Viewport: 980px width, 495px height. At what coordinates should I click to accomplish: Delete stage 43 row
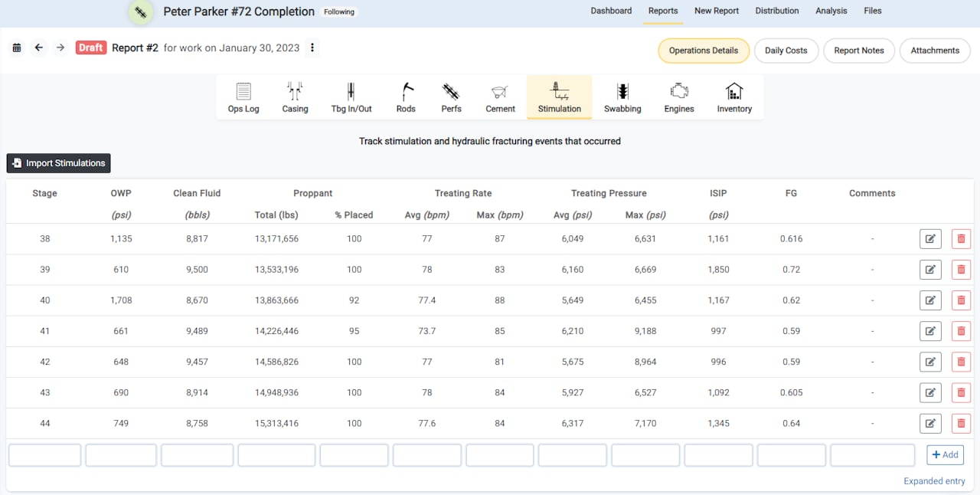961,392
